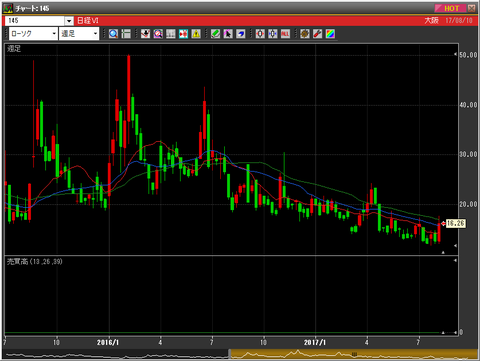Click the 2017/1 date axis label

click(x=315, y=342)
